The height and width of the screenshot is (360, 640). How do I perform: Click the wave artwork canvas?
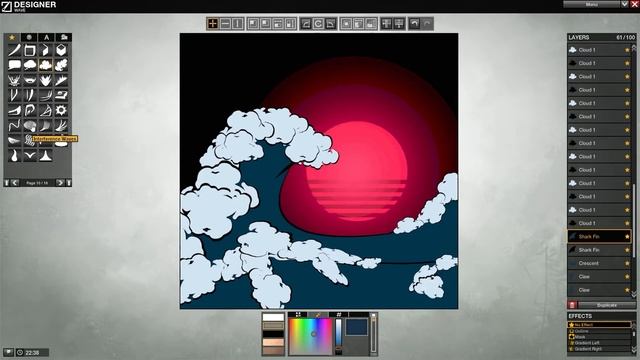[x=319, y=171]
